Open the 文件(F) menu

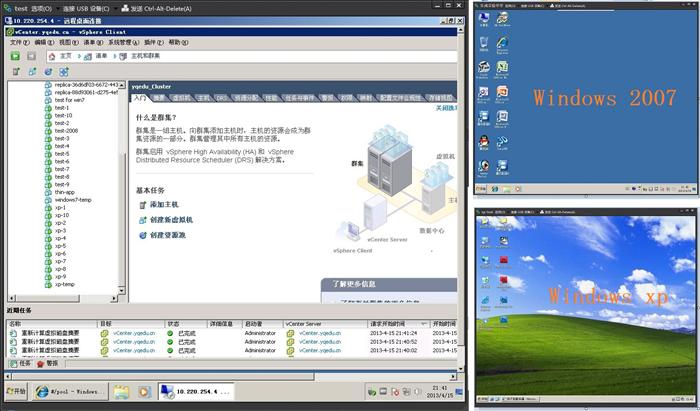pyautogui.click(x=20, y=42)
